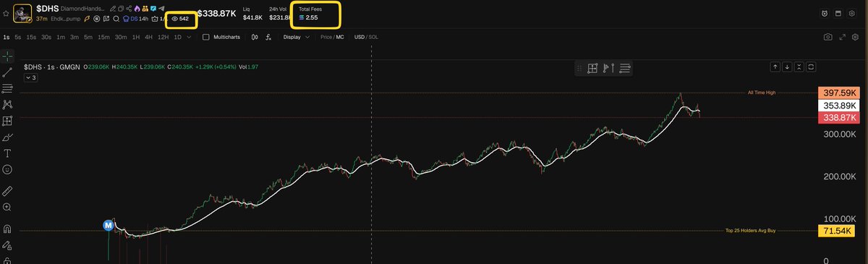Viewport: 868px width, 264px height.
Task: Click the reset view chart control
Action: point(810,67)
